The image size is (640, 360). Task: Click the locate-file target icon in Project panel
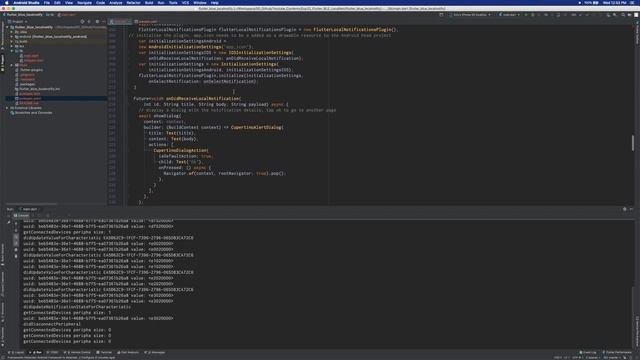pyautogui.click(x=82, y=21)
